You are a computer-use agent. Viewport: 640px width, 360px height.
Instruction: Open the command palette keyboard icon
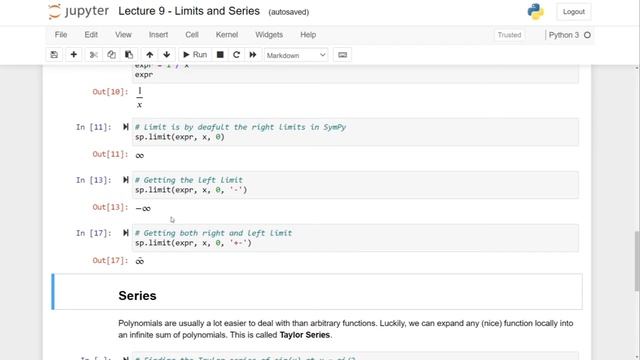(x=342, y=55)
